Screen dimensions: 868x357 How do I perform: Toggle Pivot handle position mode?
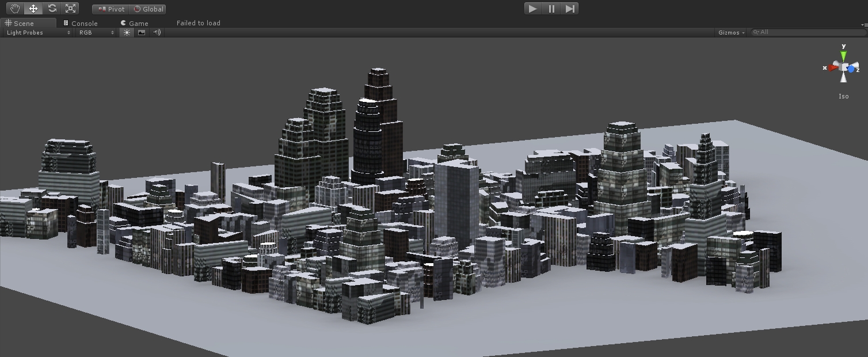click(x=111, y=9)
